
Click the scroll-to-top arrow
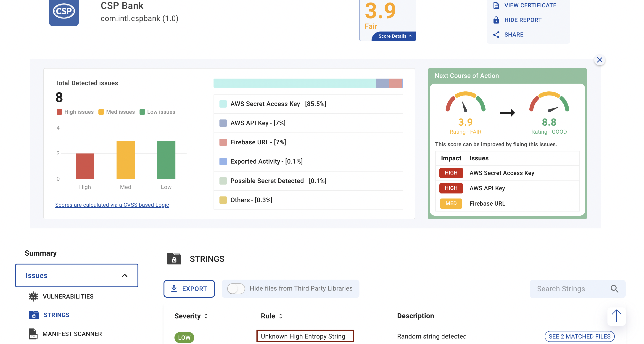click(x=616, y=316)
